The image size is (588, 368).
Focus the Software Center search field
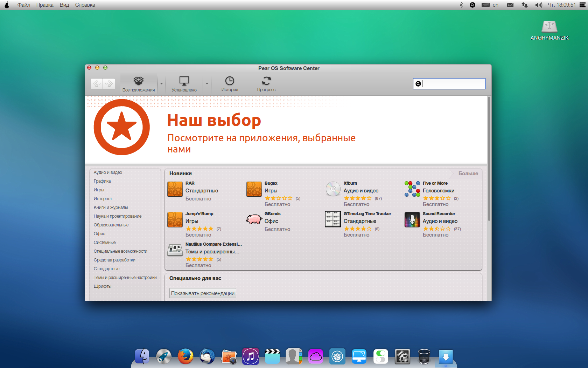point(449,84)
